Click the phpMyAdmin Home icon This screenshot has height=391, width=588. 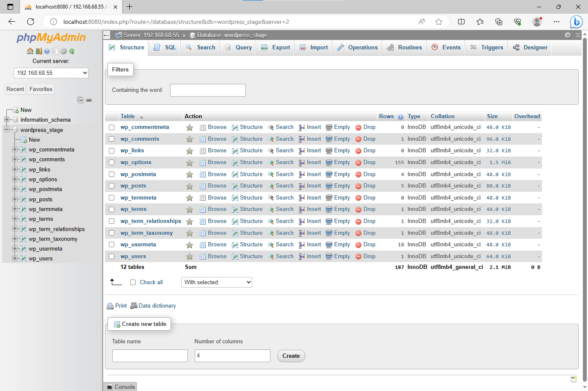[x=30, y=51]
